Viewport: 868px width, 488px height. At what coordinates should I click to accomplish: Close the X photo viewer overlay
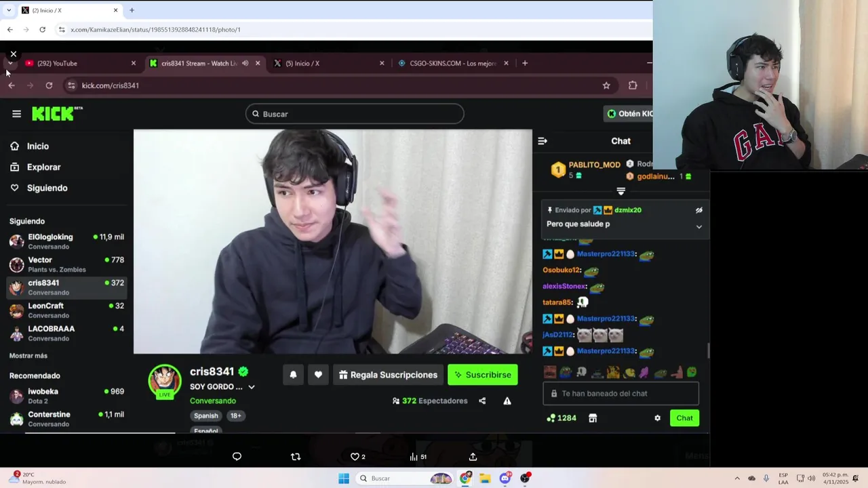(x=13, y=54)
